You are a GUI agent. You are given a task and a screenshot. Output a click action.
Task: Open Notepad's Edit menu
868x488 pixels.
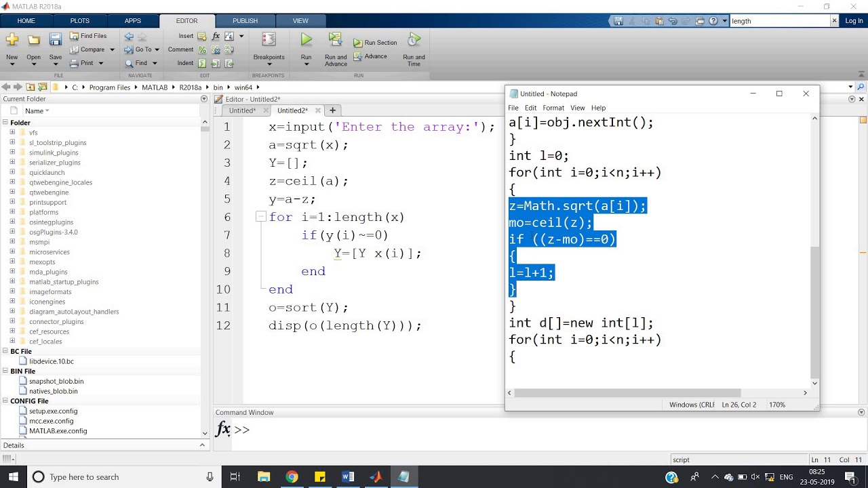tap(530, 108)
